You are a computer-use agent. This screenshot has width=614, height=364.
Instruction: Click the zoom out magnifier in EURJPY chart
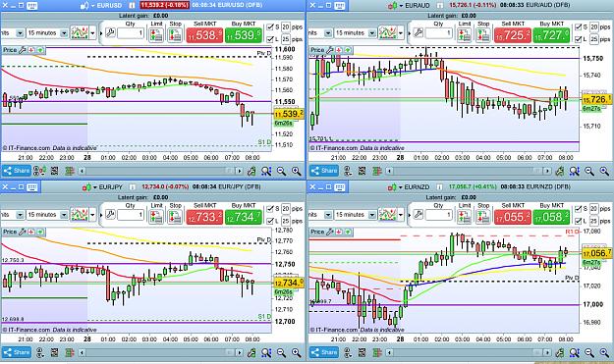[x=281, y=352]
